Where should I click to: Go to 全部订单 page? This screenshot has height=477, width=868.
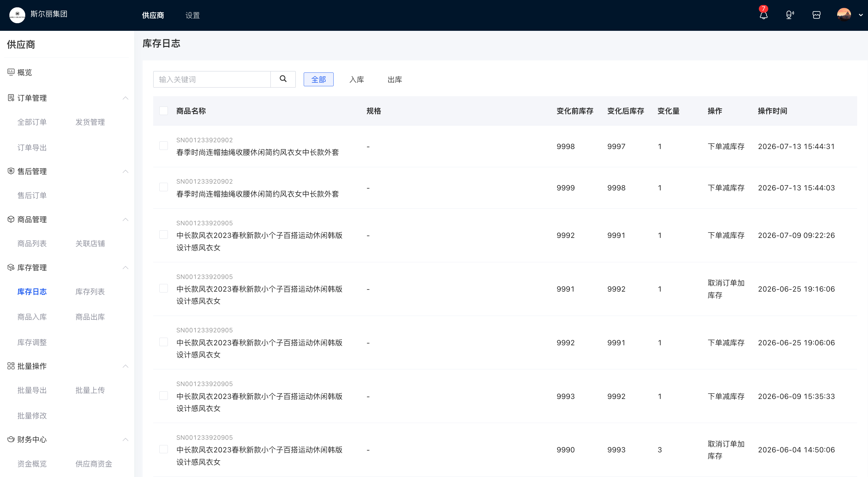(x=32, y=122)
